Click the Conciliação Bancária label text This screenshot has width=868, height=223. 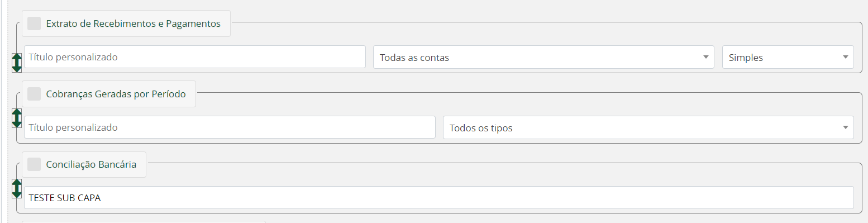coord(91,164)
